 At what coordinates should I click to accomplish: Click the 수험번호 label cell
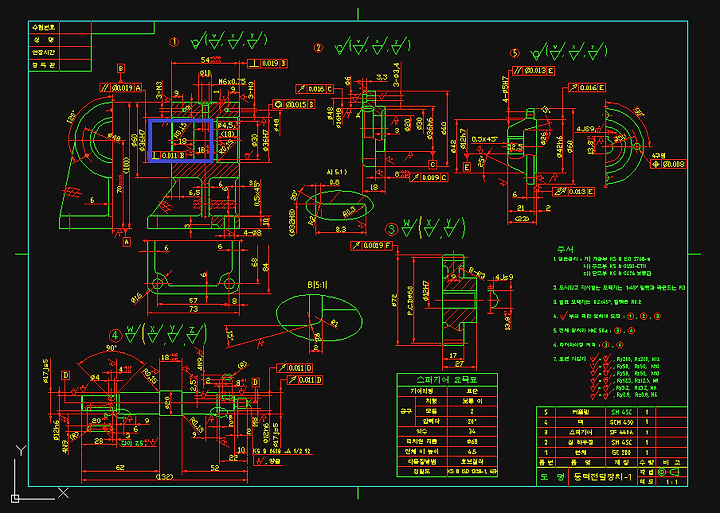click(44, 27)
